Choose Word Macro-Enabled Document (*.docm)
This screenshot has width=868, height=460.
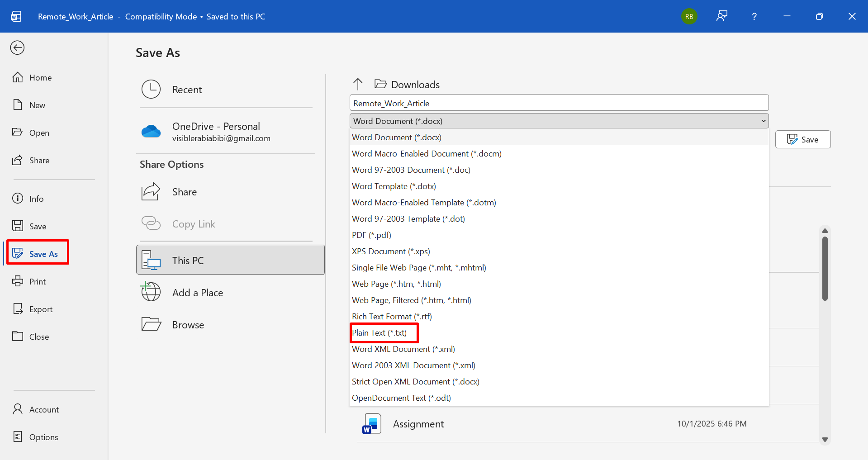coord(559,153)
